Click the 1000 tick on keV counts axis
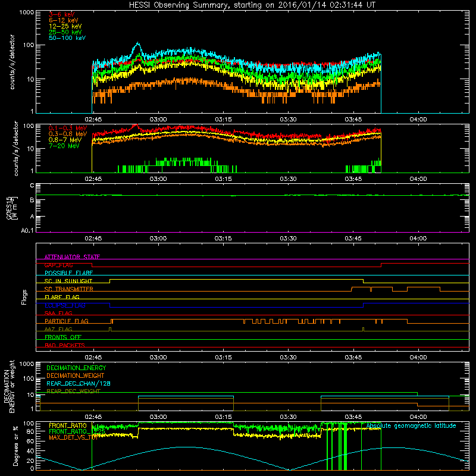476x476 pixels. (27, 12)
